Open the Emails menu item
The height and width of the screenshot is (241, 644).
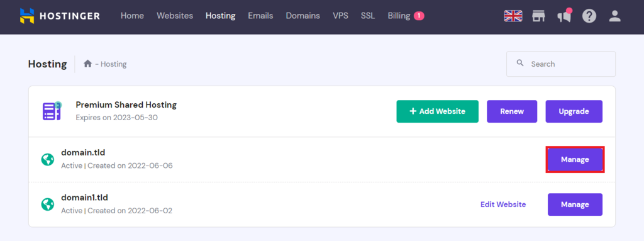260,16
